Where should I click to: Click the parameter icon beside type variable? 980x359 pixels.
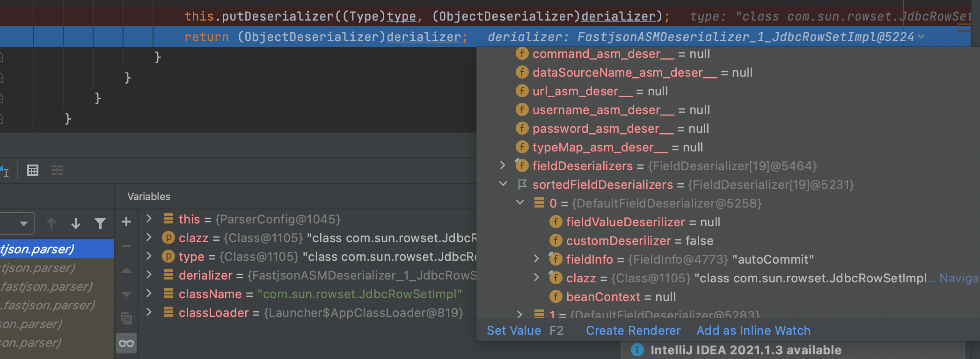click(168, 256)
